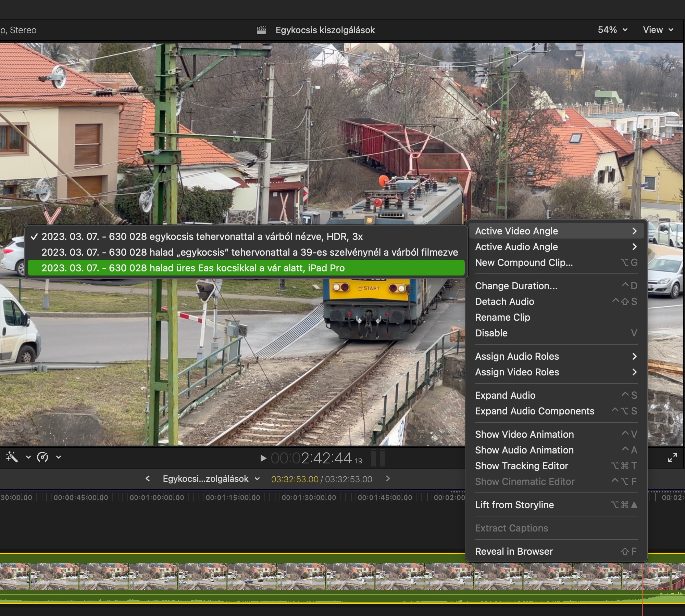Viewport: 685px width, 616px height.
Task: Select Show Video Animation
Action: pos(556,434)
